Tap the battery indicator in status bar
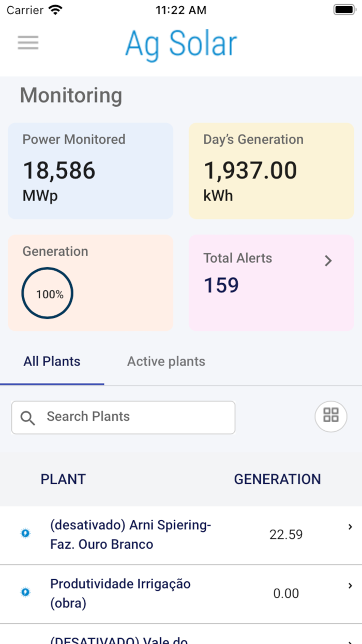362x644 pixels. (x=344, y=9)
